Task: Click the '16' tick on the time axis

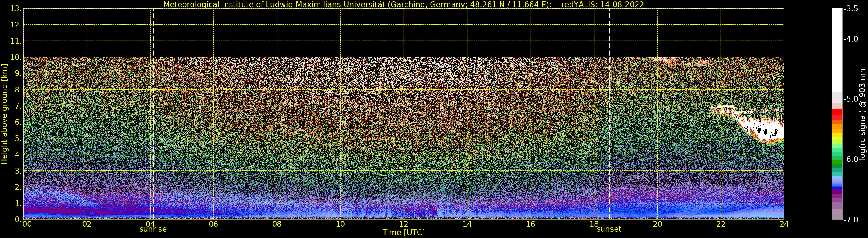Action: (x=531, y=224)
